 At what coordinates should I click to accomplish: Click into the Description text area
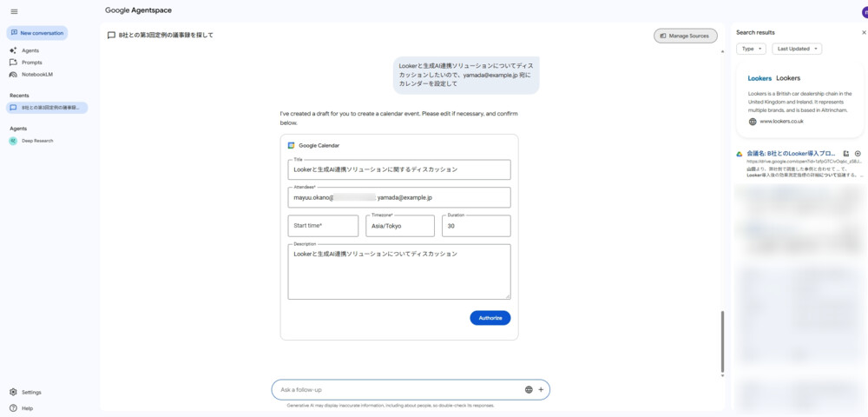tap(399, 272)
